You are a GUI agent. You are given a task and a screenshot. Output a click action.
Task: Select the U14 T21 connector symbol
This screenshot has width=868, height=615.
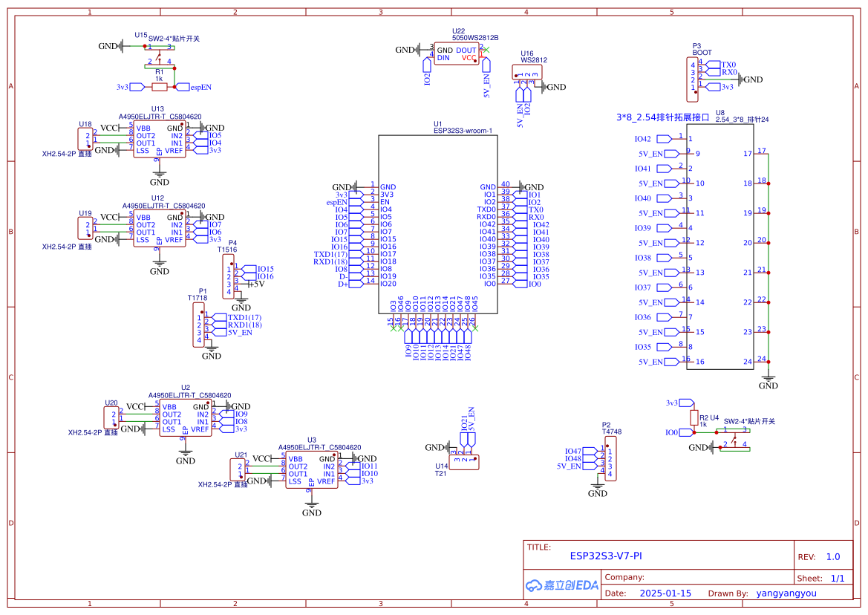coord(464,462)
